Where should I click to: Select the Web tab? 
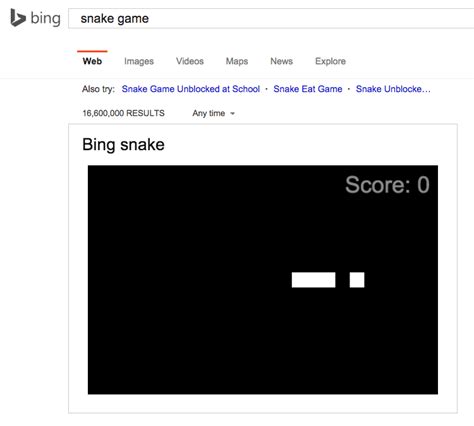(x=92, y=61)
